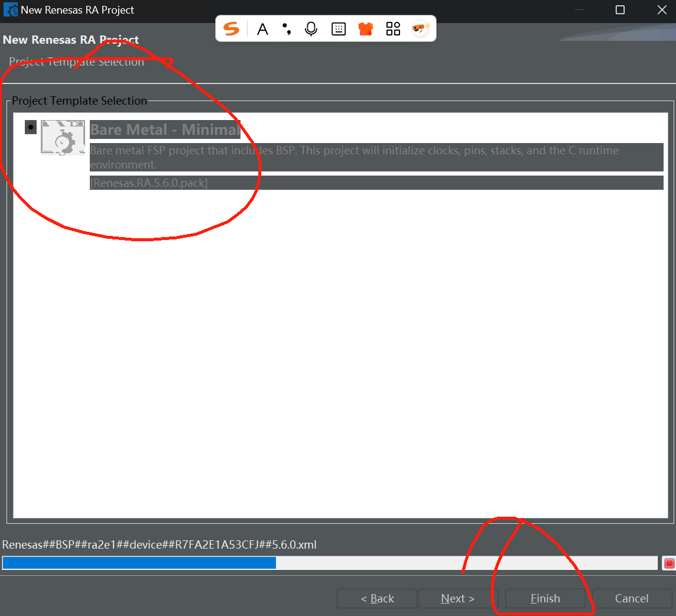This screenshot has height=616, width=676.
Task: Cancel the New Renesas RA Project wizard
Action: coord(632,598)
